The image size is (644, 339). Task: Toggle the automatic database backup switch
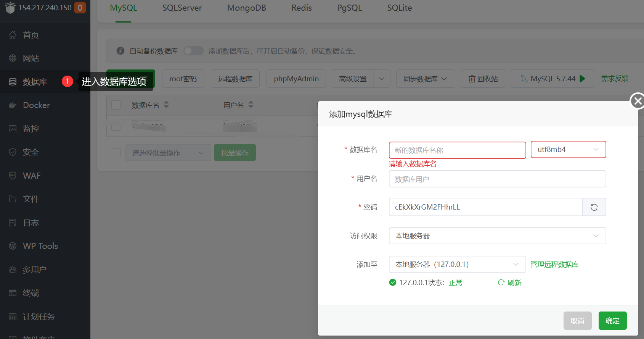click(193, 51)
